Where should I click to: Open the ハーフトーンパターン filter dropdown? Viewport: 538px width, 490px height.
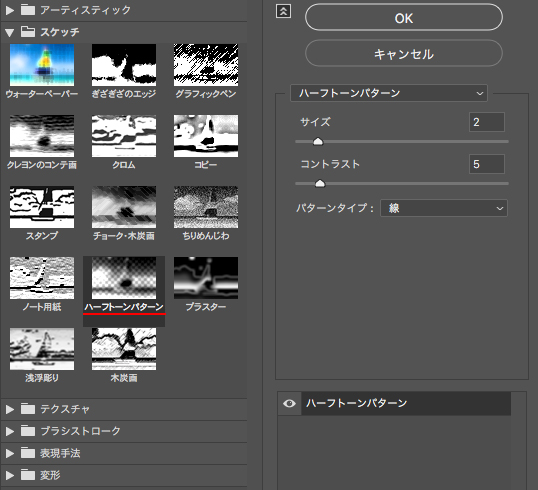tap(389, 93)
